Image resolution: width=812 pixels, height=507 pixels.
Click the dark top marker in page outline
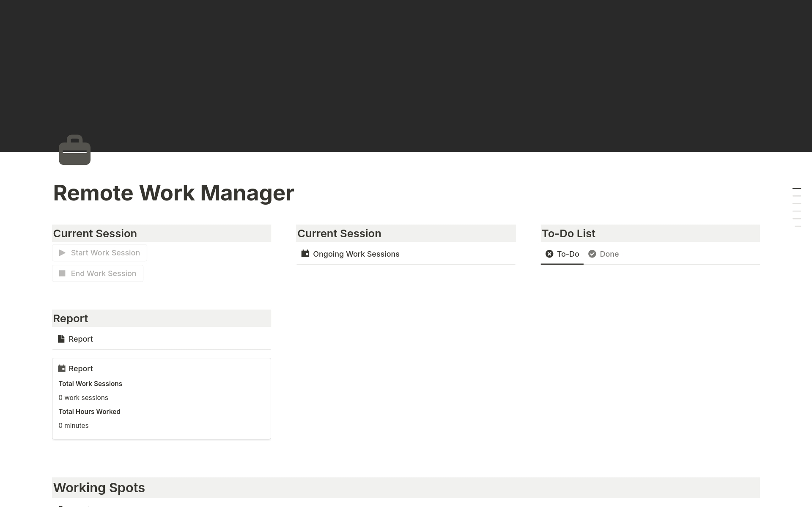(x=796, y=189)
